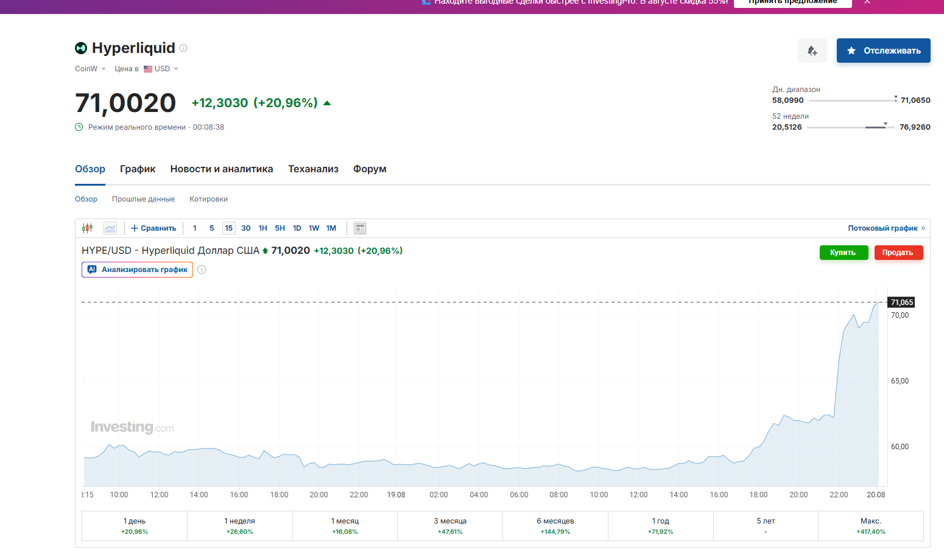Click info icon next to Hyperliquid title

pos(183,48)
